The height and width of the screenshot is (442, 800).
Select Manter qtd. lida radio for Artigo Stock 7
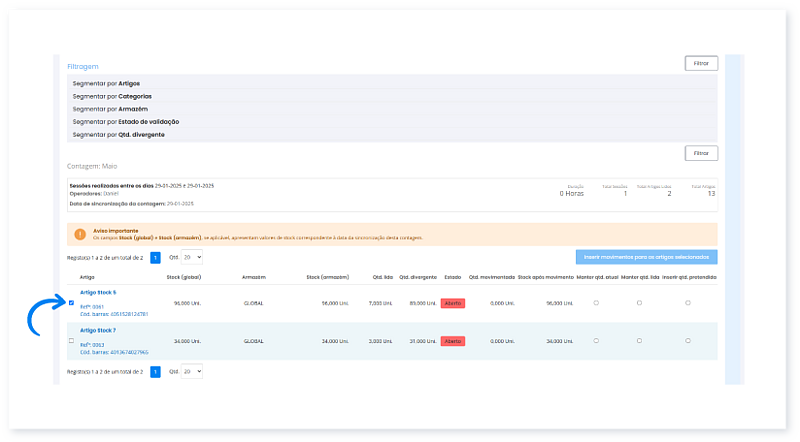point(640,341)
